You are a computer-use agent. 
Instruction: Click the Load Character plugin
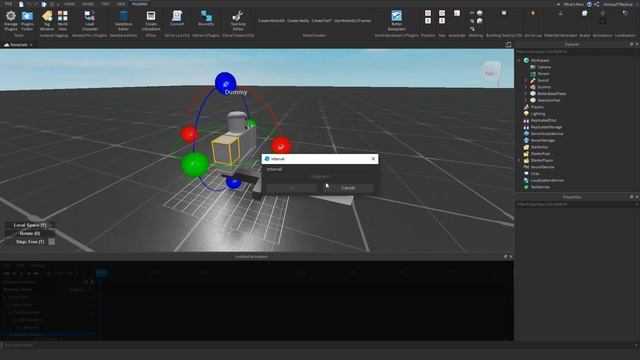click(x=89, y=20)
